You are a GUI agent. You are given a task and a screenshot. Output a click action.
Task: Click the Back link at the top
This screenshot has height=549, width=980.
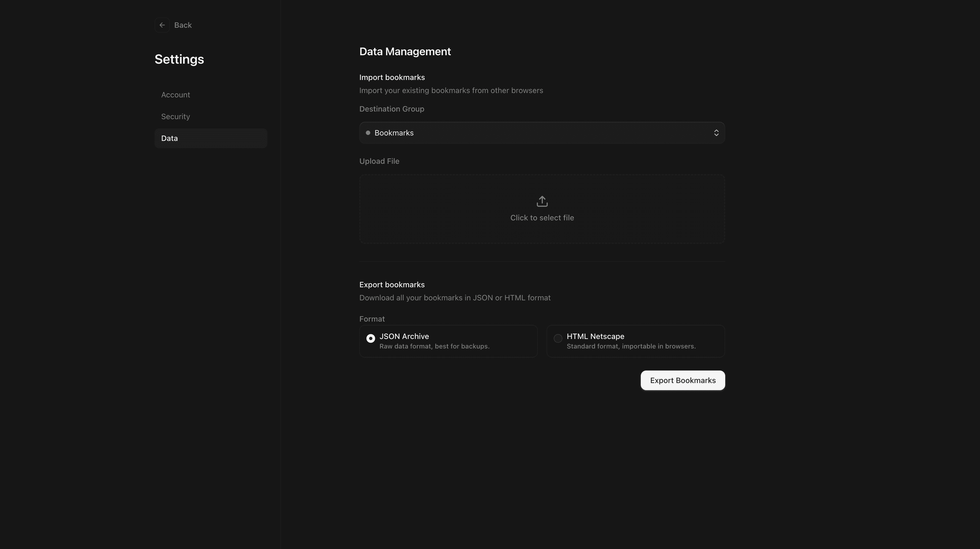tap(183, 25)
